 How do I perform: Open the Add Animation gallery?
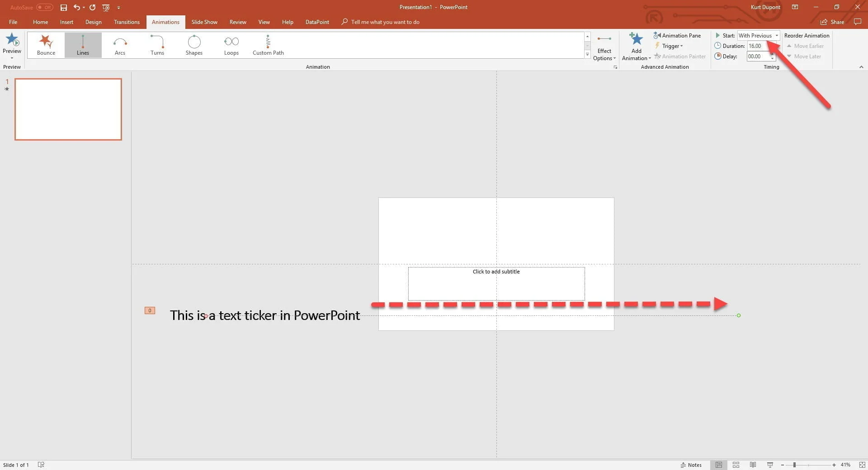point(636,47)
